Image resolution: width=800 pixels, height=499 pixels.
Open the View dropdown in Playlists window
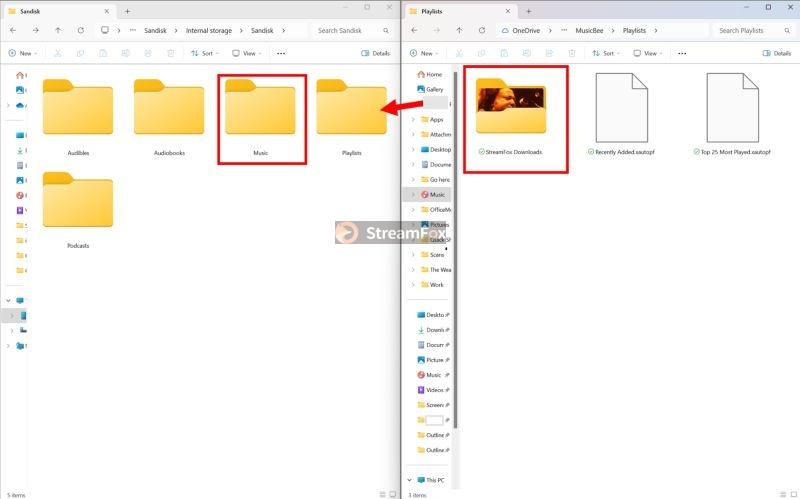647,53
